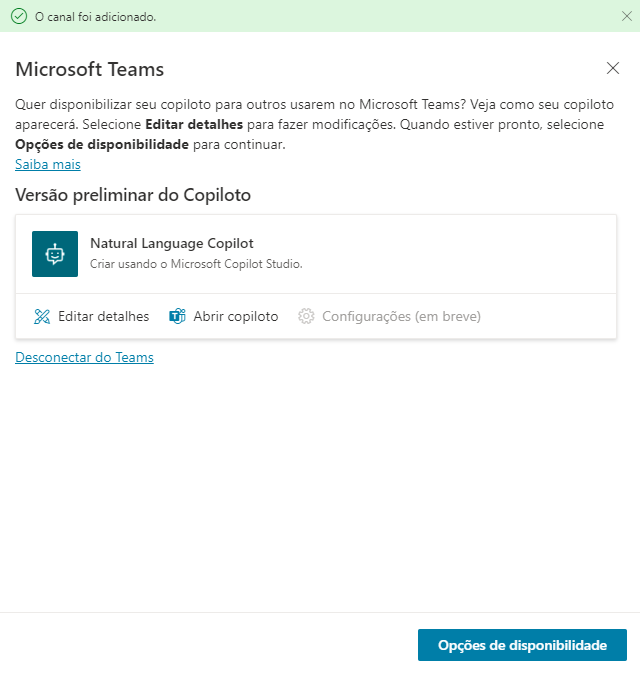Click the 'O canal foi adicionado.' message text
This screenshot has width=640, height=675.
(96, 17)
